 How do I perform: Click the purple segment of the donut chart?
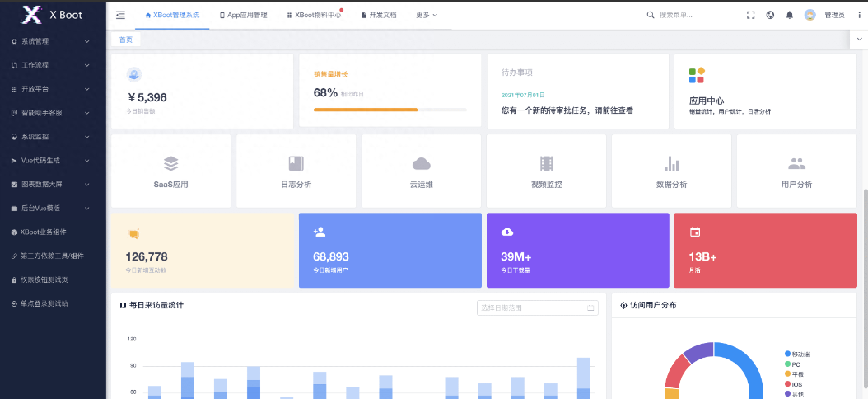698,353
